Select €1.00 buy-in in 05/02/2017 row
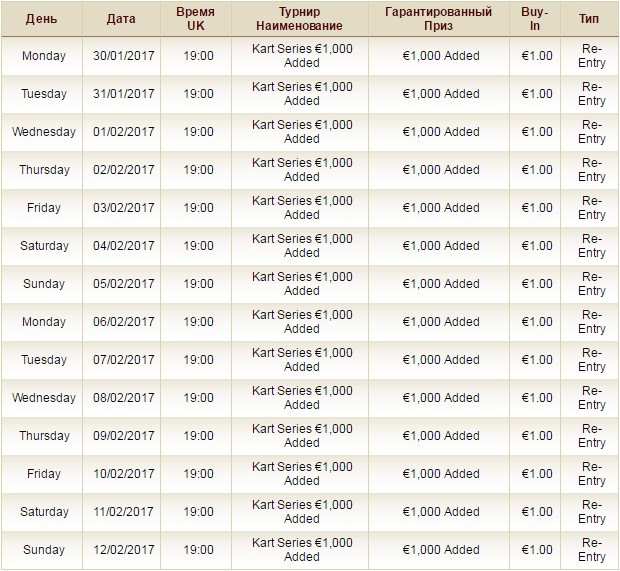The image size is (620, 571). 537,284
